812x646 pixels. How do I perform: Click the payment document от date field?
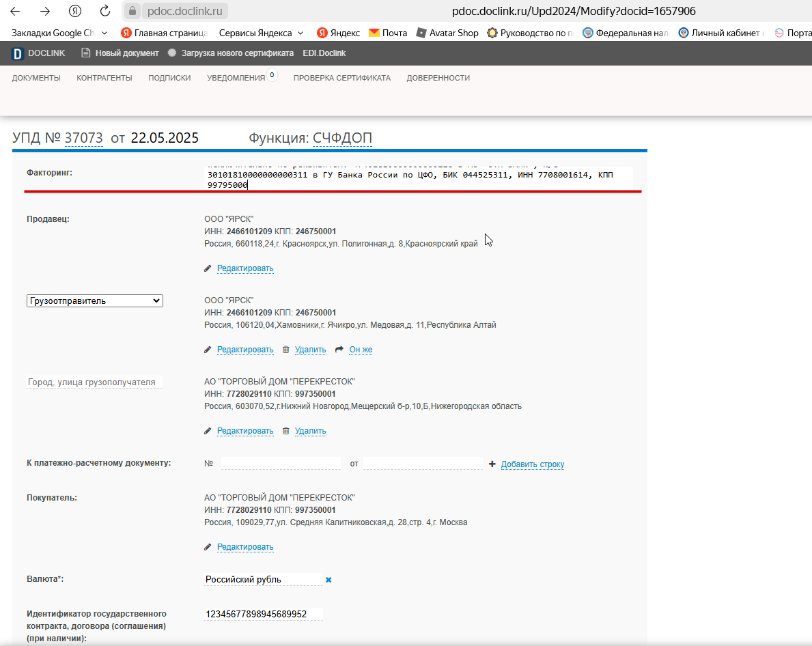(x=423, y=463)
